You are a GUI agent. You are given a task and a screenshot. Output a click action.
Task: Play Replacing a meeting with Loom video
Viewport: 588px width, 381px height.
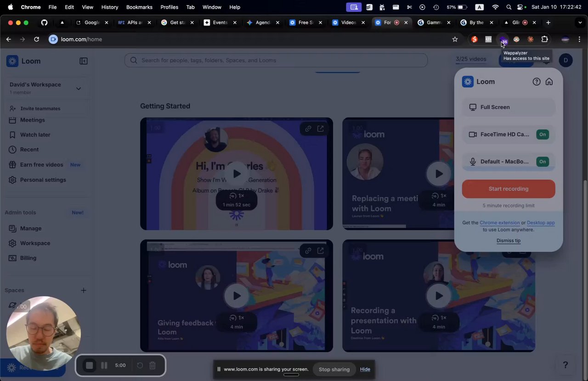[x=439, y=174]
